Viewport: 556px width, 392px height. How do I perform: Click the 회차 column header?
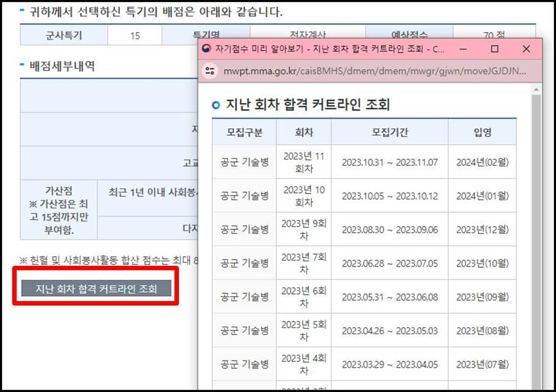302,131
